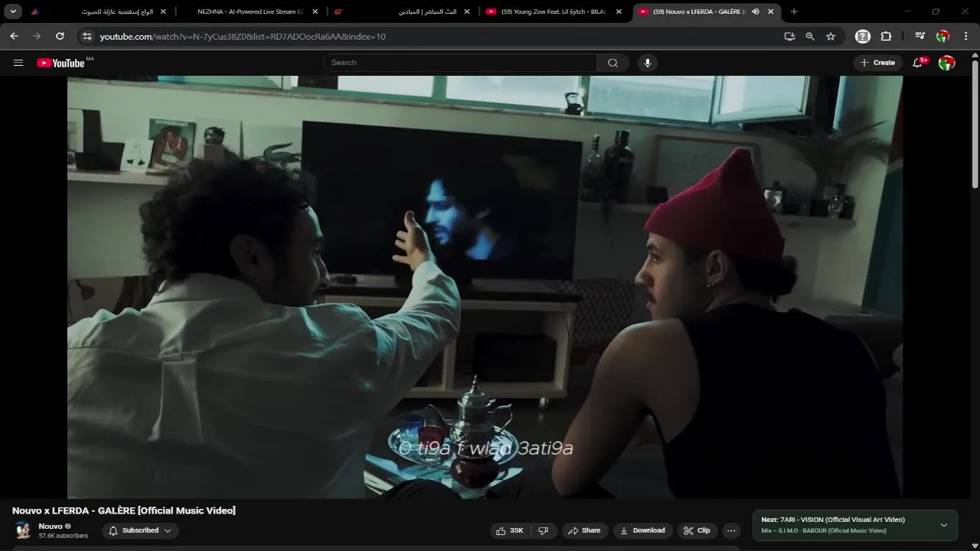Open Nouvo channel avatar

point(23,530)
